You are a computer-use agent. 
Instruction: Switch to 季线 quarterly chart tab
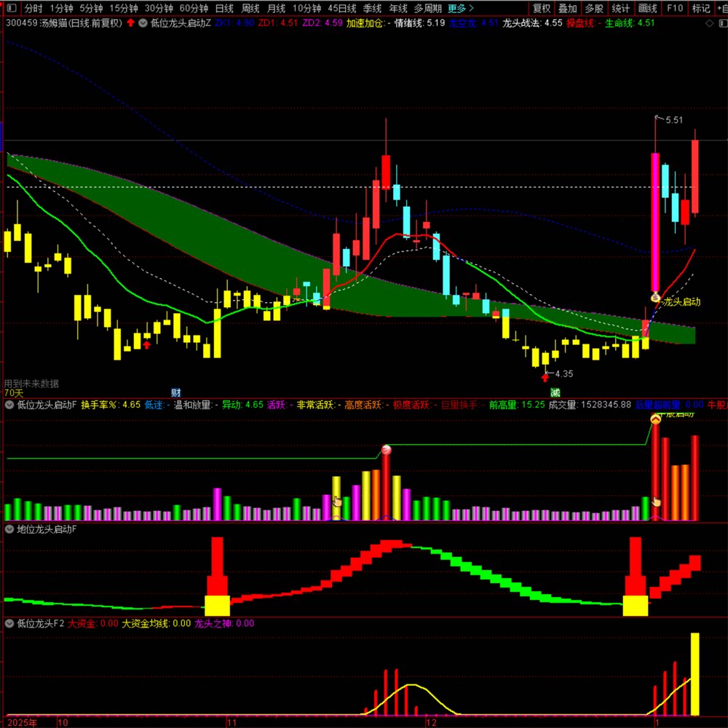point(372,8)
